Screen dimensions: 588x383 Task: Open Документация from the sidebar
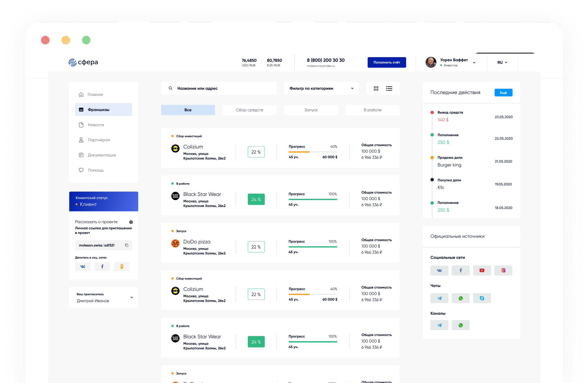point(81,155)
